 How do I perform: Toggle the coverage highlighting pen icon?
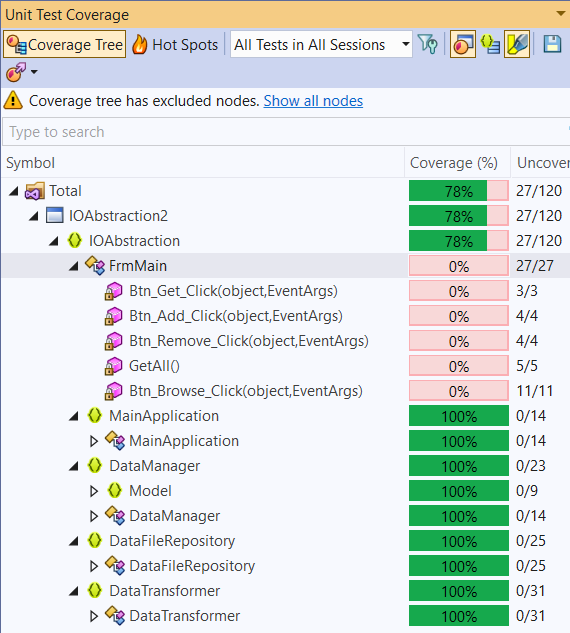517,44
